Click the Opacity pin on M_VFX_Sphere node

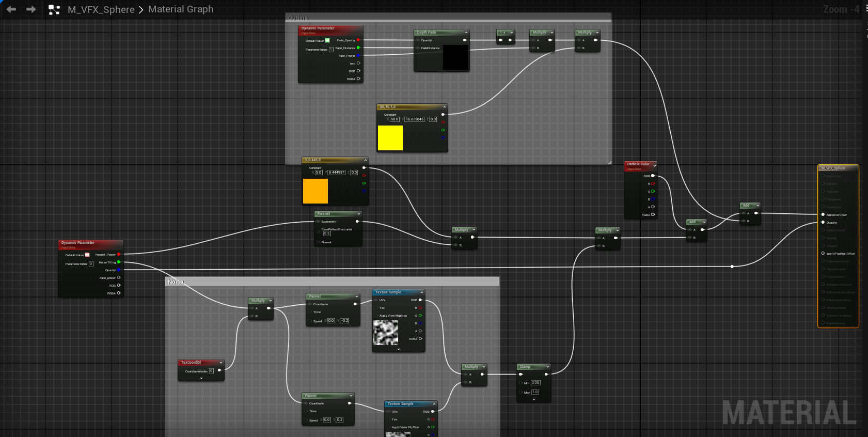tap(823, 222)
